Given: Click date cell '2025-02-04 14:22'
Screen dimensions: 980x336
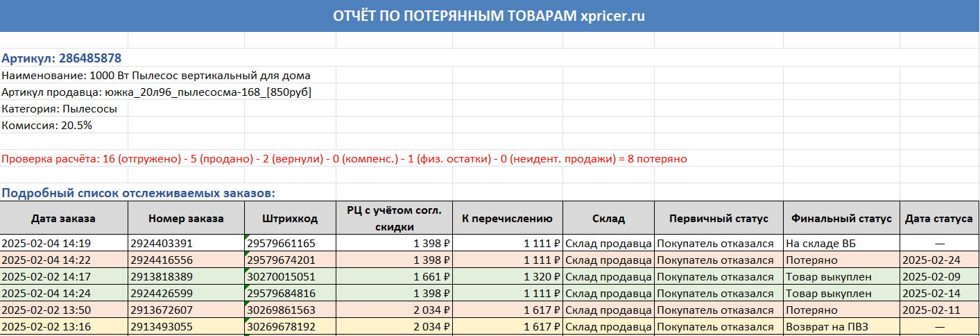Looking at the screenshot, I should click(x=64, y=260).
